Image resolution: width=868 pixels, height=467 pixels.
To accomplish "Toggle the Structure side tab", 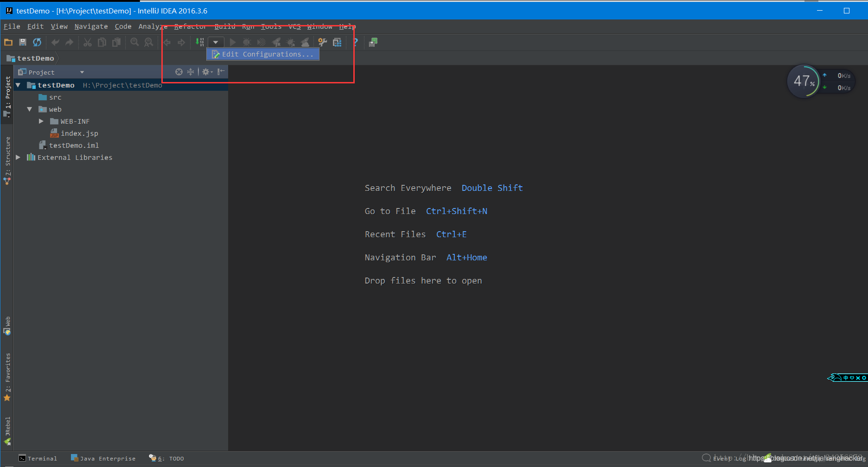I will (x=7, y=160).
